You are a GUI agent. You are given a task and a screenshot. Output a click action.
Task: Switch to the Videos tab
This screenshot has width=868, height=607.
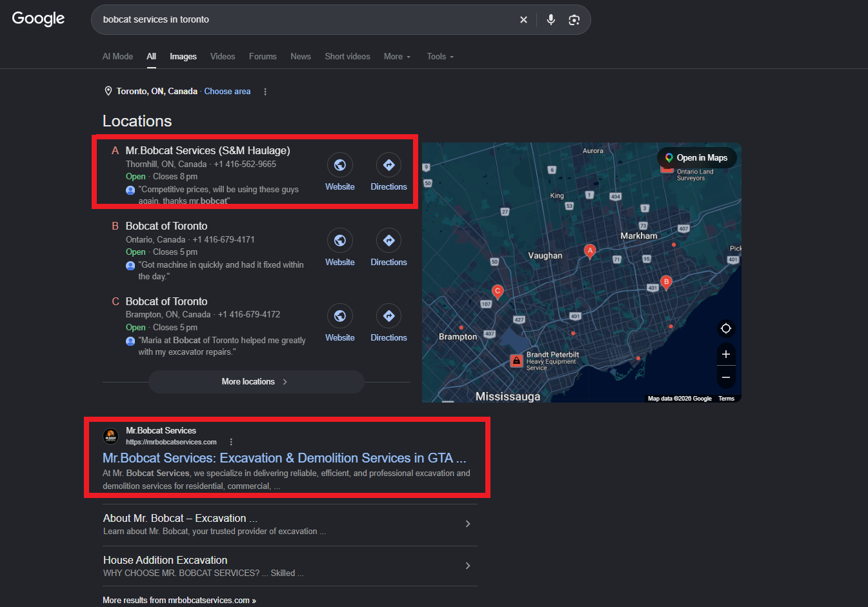click(223, 57)
